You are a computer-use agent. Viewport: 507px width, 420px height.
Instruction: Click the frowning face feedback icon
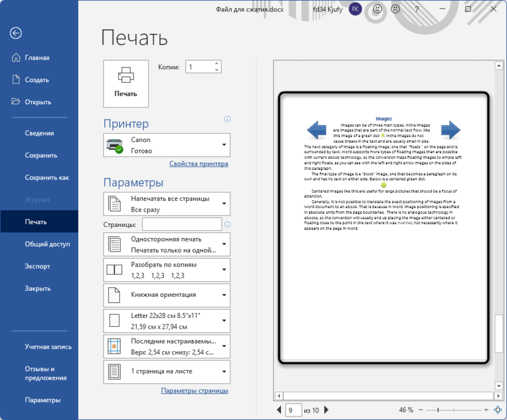pos(395,9)
